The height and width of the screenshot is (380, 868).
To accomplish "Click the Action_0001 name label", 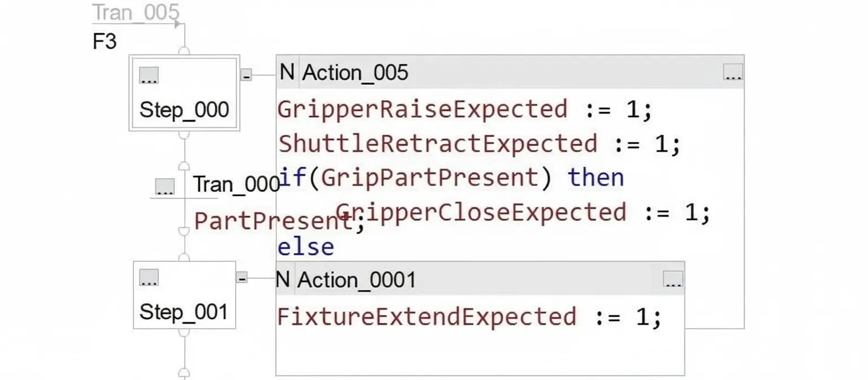I will coord(356,280).
